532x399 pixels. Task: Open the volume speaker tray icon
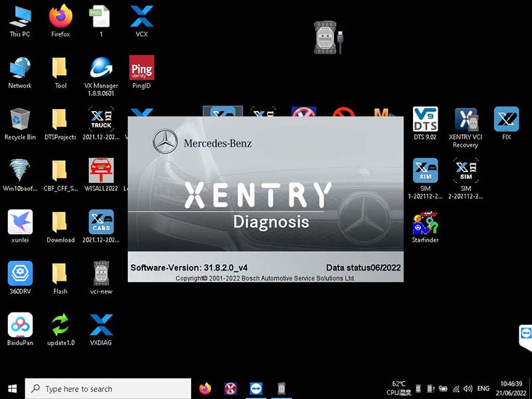pos(468,389)
